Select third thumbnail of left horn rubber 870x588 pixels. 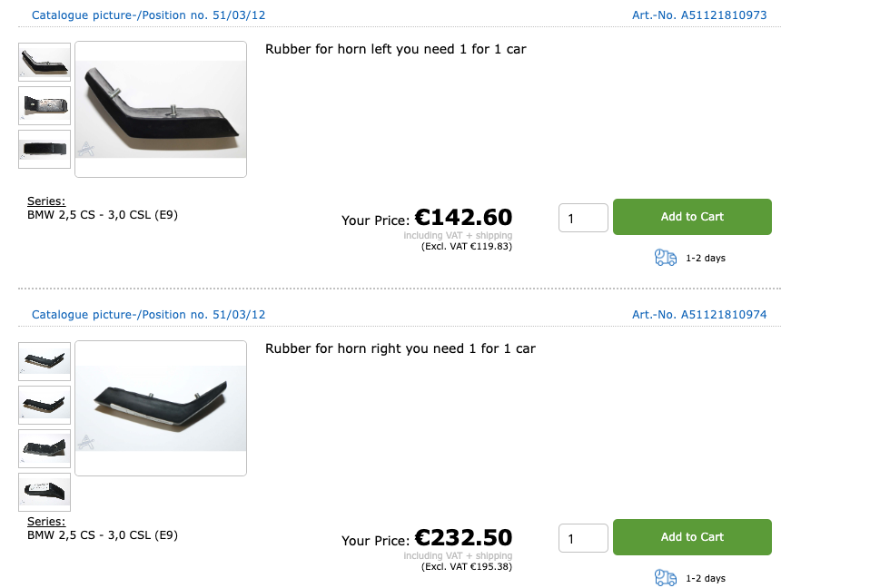pos(44,149)
